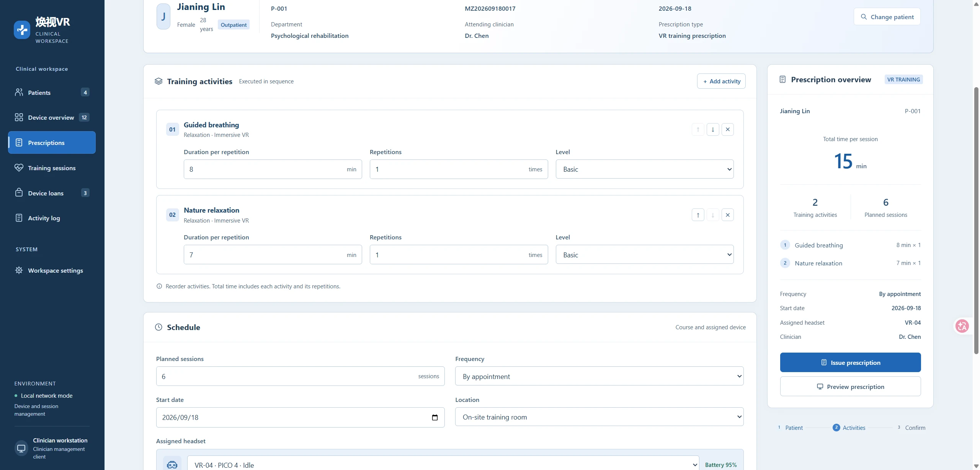This screenshot has height=470, width=980.
Task: Select step 2 Activities
Action: tap(849, 428)
